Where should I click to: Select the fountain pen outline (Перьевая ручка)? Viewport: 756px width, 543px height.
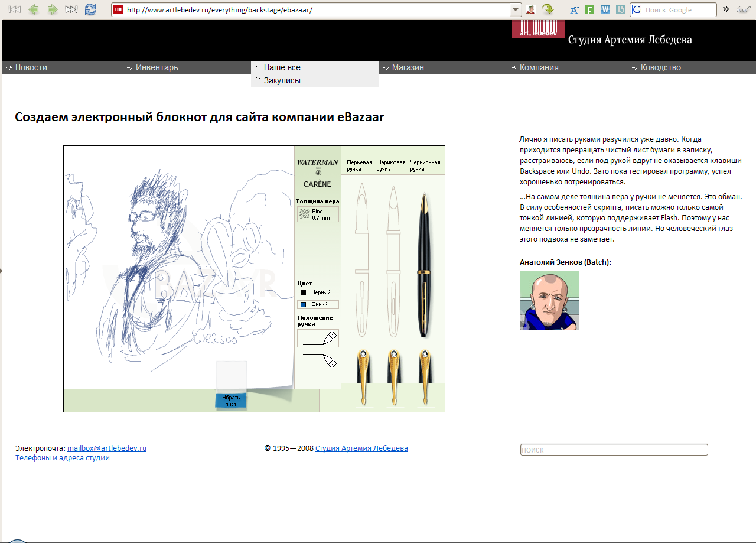(x=360, y=260)
